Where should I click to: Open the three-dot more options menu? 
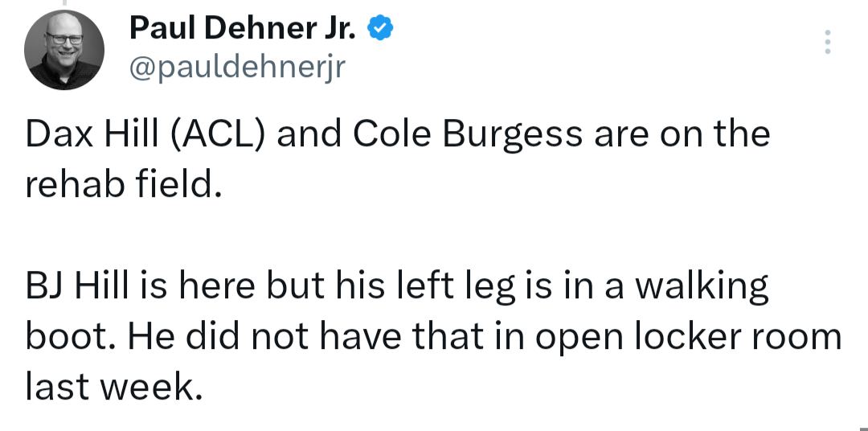point(828,42)
